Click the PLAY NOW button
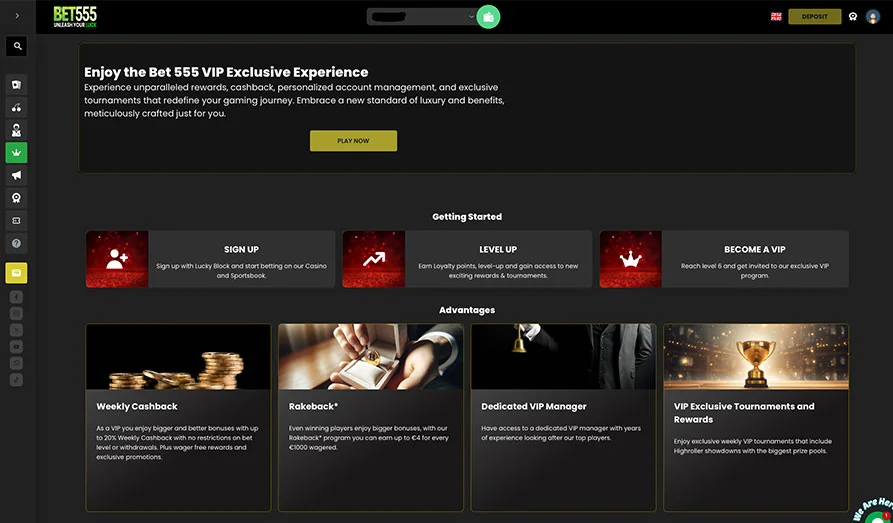Screen dimensions: 893x523 (x=353, y=141)
